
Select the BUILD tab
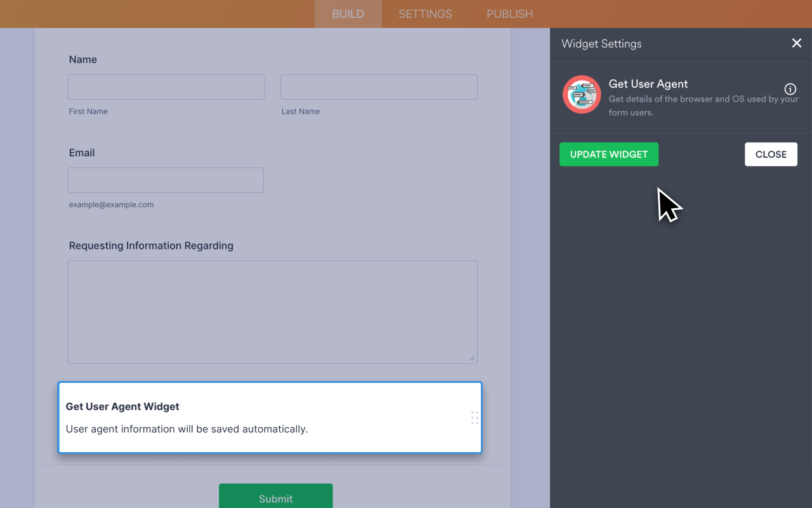click(348, 13)
